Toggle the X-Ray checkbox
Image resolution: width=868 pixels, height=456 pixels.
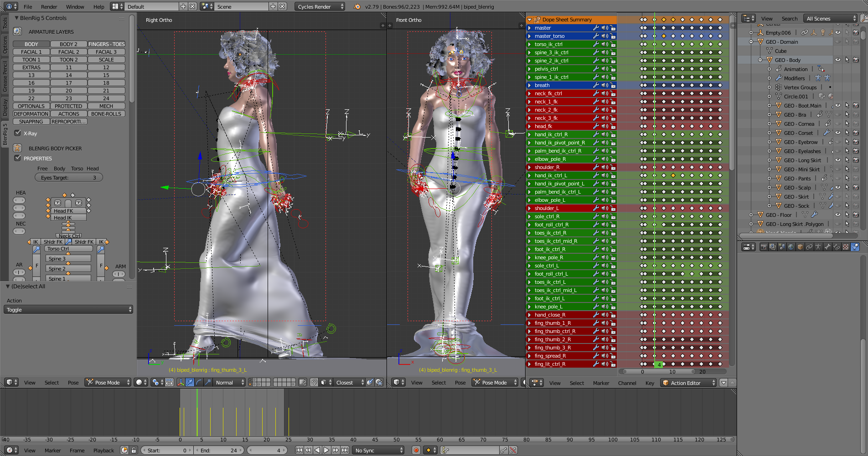(x=18, y=133)
